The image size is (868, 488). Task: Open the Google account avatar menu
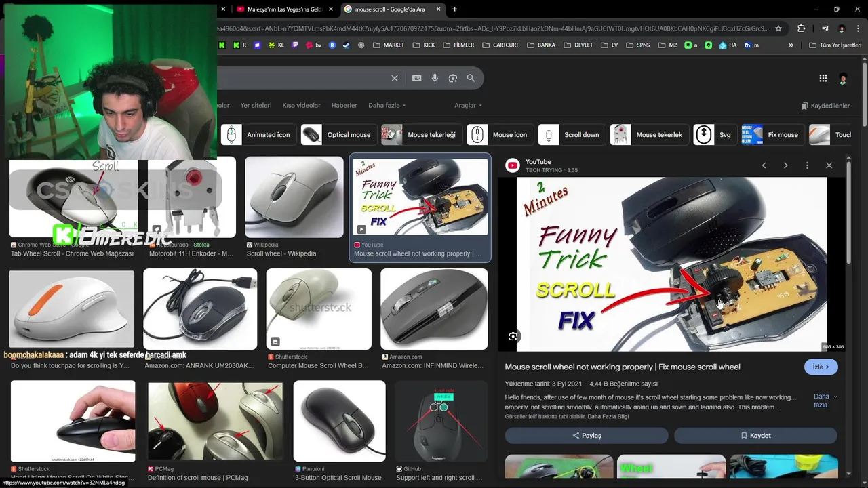[x=843, y=79]
